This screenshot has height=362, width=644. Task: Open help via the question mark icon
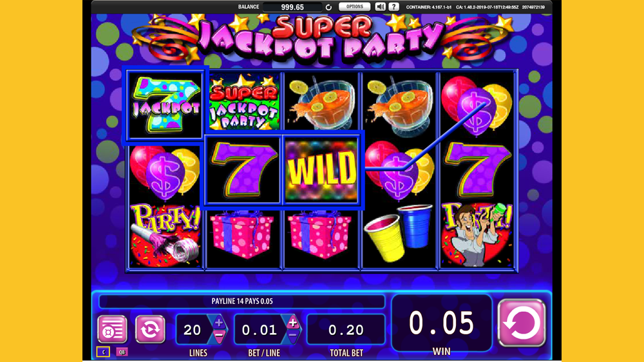point(393,6)
